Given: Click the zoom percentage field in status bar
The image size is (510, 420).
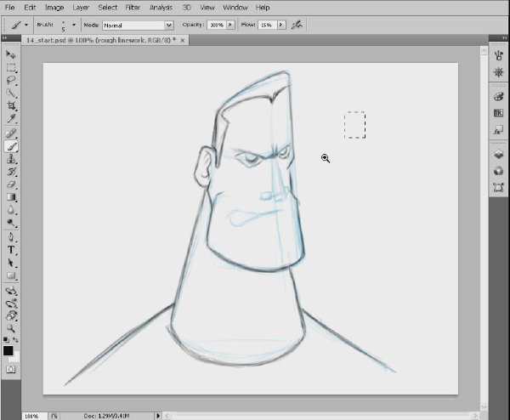Looking at the screenshot, I should click(x=34, y=416).
